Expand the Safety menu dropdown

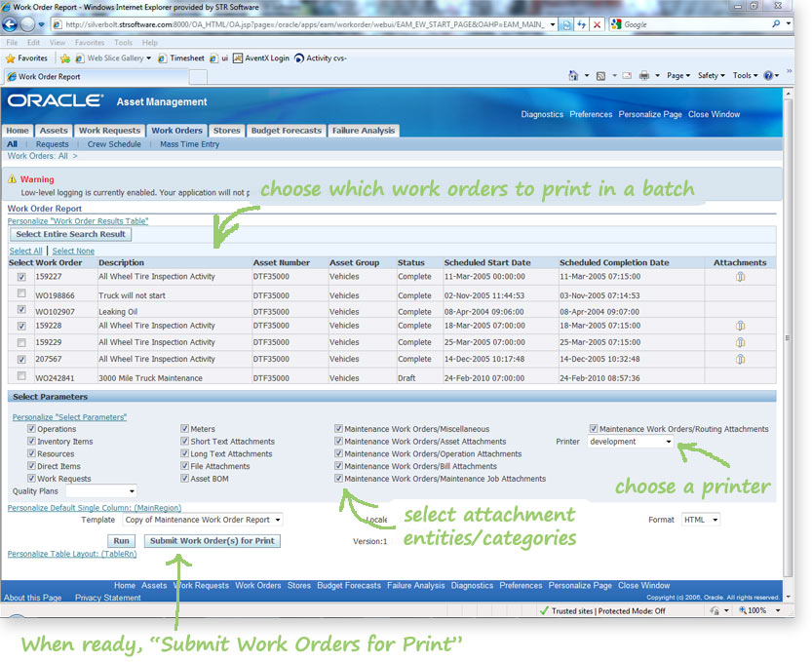point(712,76)
